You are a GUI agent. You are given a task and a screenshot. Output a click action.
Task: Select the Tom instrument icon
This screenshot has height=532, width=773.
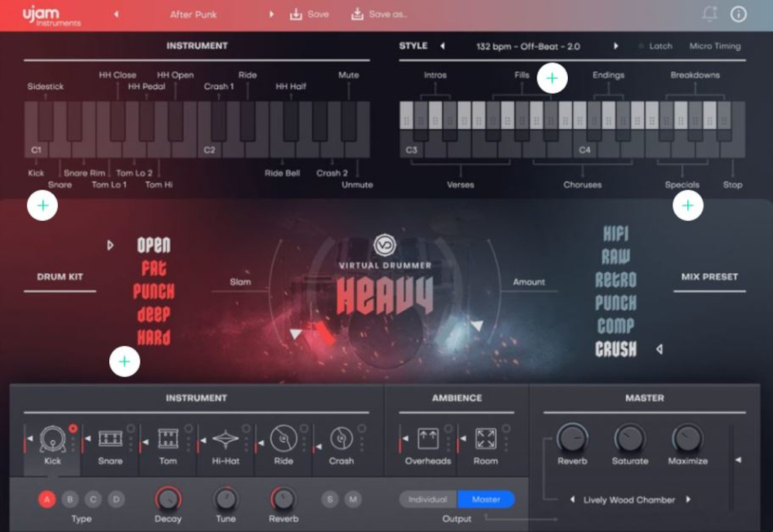point(168,438)
